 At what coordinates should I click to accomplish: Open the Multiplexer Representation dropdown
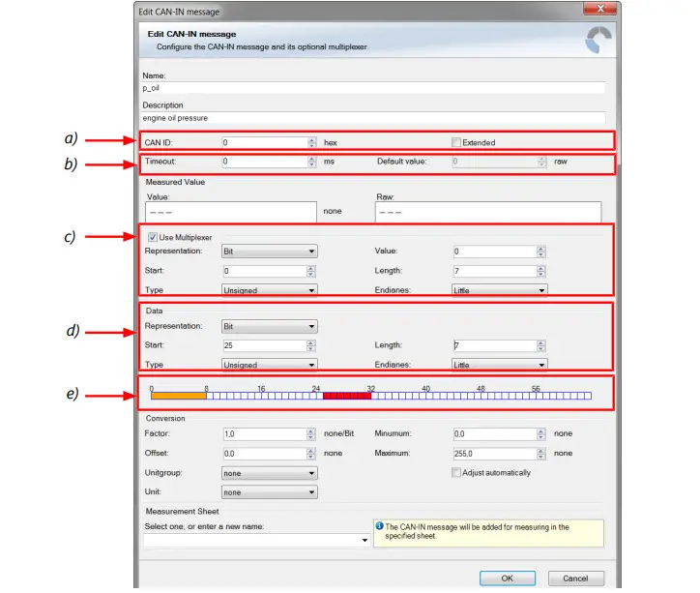tap(269, 252)
